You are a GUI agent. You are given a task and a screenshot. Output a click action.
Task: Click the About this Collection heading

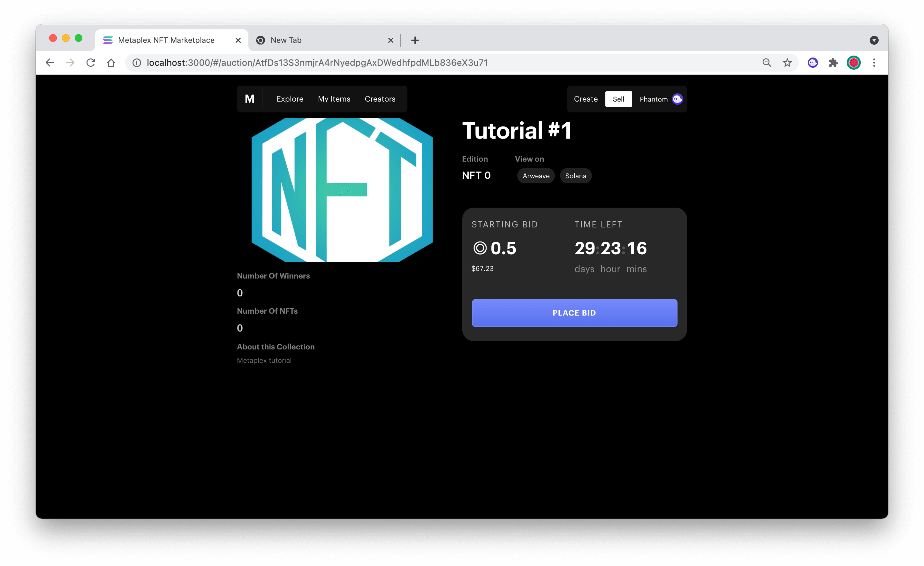pyautogui.click(x=275, y=347)
